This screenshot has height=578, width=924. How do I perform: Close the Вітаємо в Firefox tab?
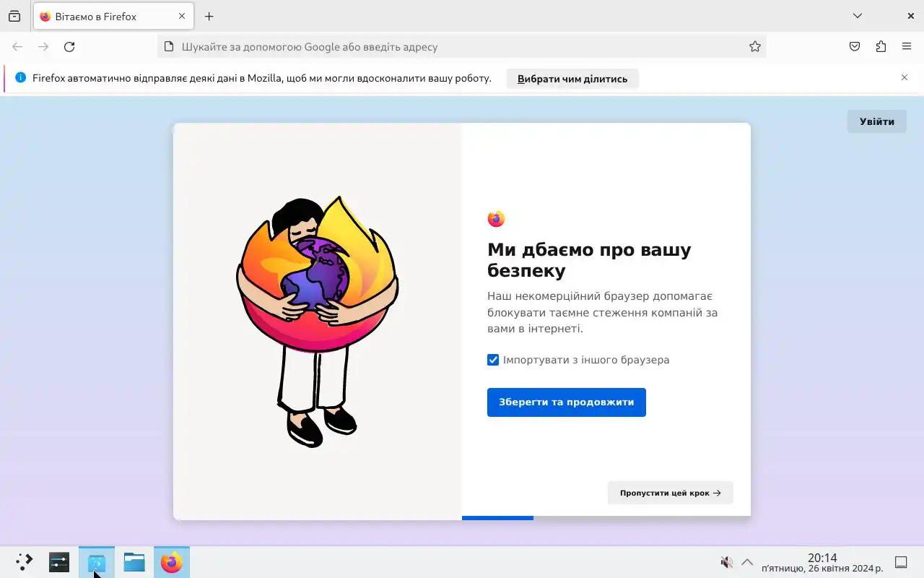[x=182, y=16]
